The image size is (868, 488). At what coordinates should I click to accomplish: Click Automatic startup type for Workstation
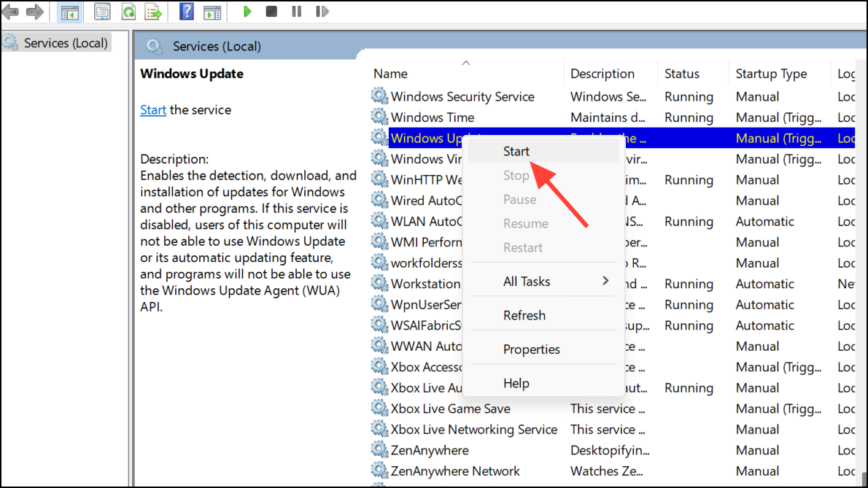point(764,284)
